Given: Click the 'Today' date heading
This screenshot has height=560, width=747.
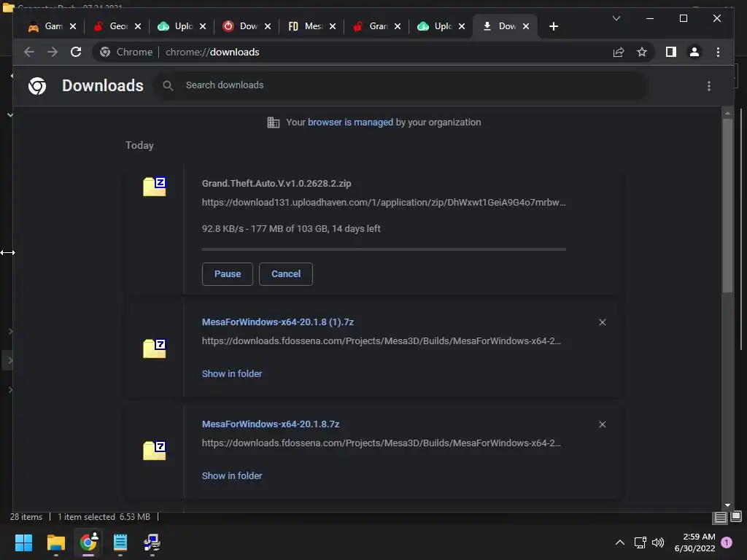Looking at the screenshot, I should coord(139,145).
